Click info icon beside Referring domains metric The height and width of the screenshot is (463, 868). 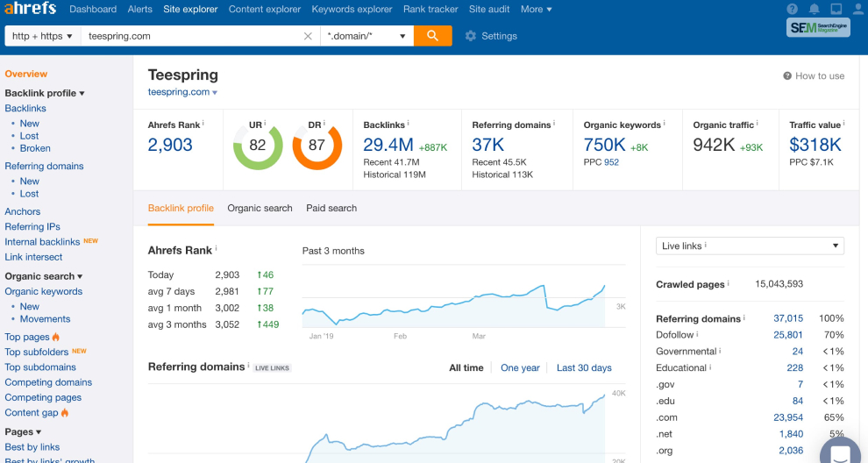[554, 123]
